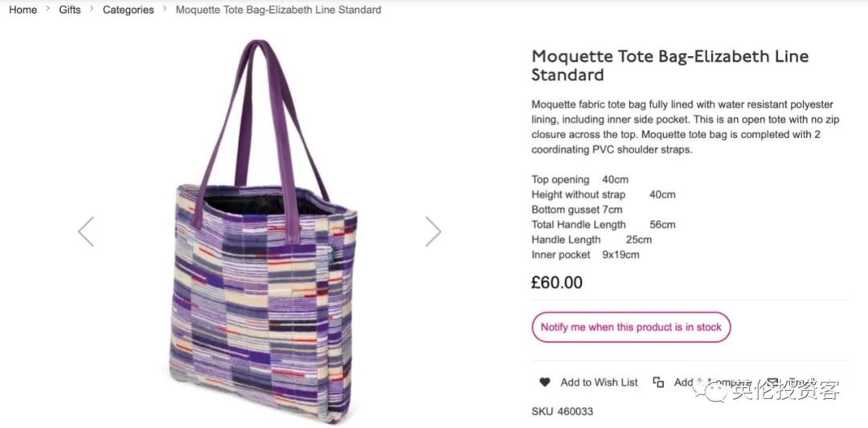Image resolution: width=868 pixels, height=428 pixels.
Task: Select the Add to Wish List text link
Action: click(599, 382)
